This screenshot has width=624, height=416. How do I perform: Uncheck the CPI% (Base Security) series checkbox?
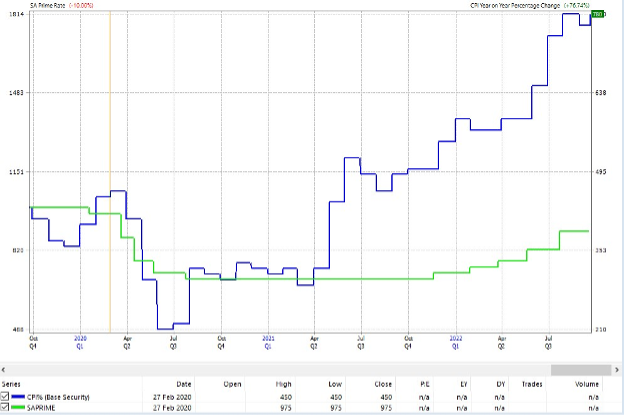click(x=5, y=396)
